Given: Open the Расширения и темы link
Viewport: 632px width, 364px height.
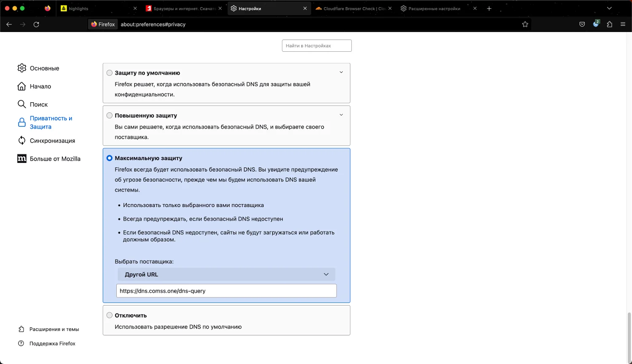Looking at the screenshot, I should [x=54, y=329].
